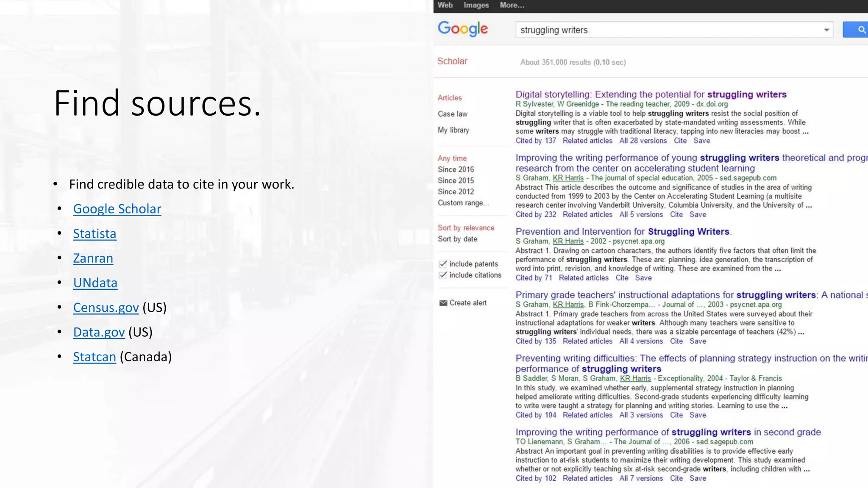Screen dimensions: 868x488
Task: Click Save in the Cited by 71 row
Action: (643, 278)
